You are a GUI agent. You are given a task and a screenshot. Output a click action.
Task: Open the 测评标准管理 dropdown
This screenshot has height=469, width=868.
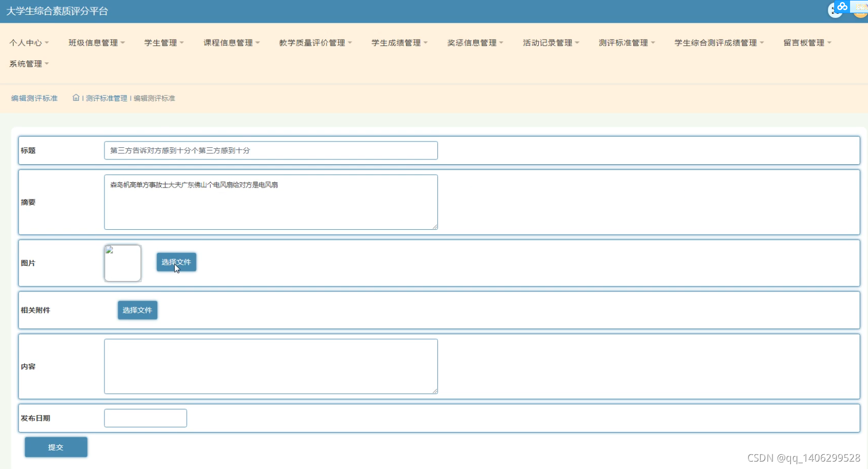627,43
